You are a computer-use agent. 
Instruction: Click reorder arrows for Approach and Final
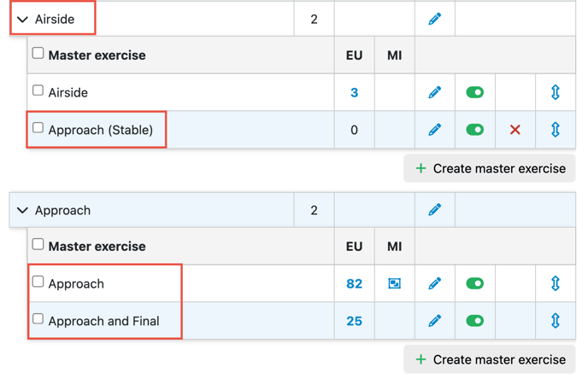click(556, 321)
